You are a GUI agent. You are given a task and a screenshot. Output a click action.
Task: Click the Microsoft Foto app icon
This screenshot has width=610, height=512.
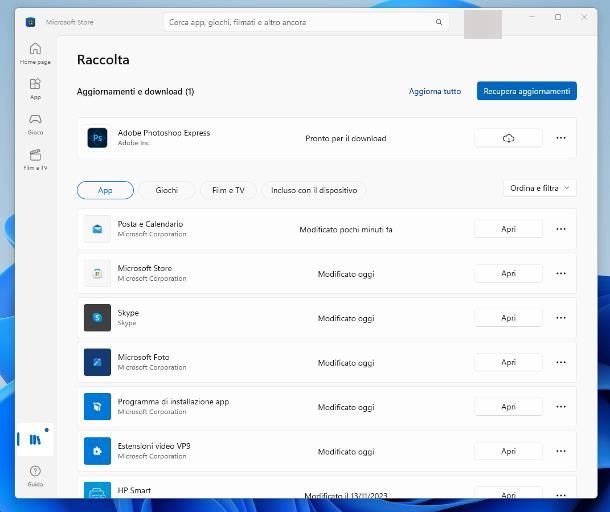pyautogui.click(x=97, y=363)
